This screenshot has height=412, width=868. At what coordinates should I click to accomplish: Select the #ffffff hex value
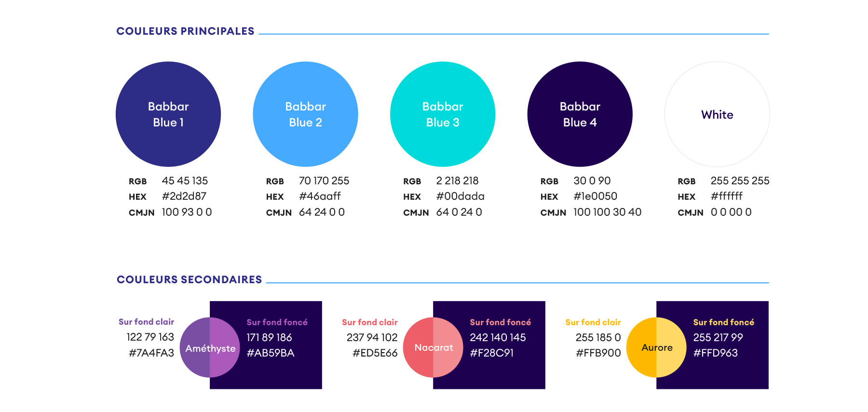(x=727, y=196)
